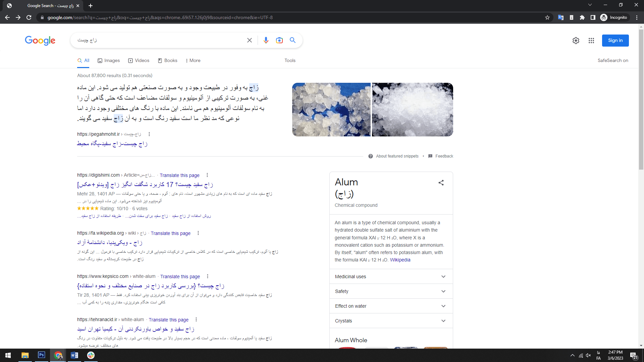Show hidden system tray icons
The height and width of the screenshot is (362, 644).
click(573, 355)
